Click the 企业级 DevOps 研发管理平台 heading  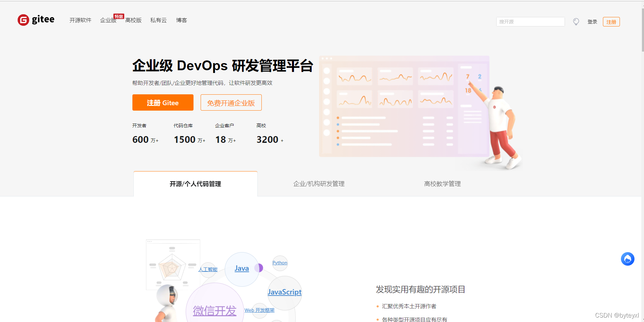[x=223, y=66]
